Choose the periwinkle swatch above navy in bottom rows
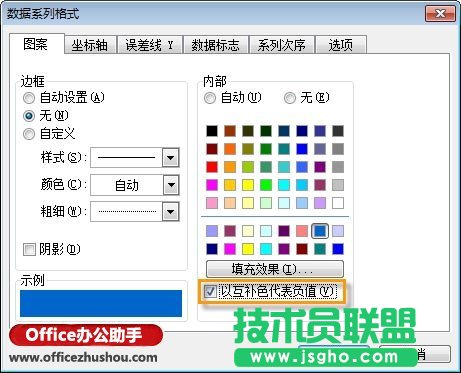Image resolution: width=461 pixels, height=373 pixels. (212, 231)
